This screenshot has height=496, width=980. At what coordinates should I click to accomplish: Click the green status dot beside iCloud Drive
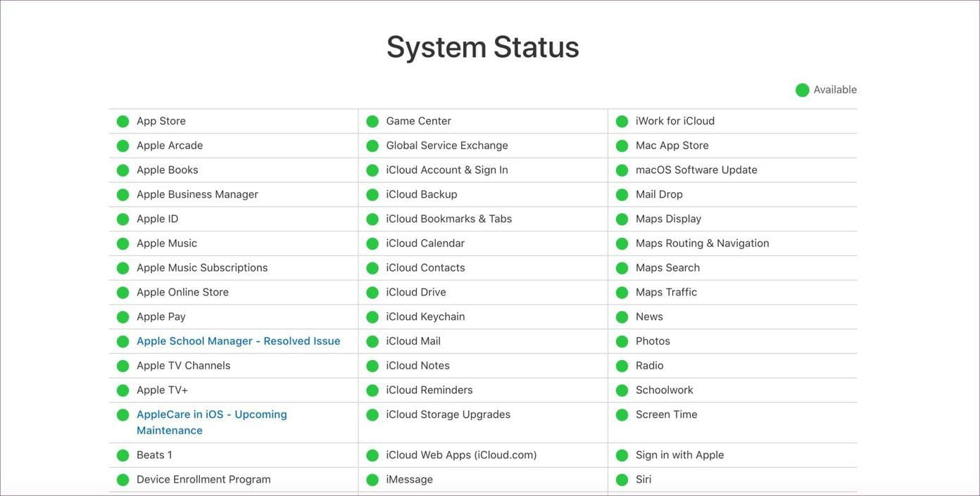point(372,292)
